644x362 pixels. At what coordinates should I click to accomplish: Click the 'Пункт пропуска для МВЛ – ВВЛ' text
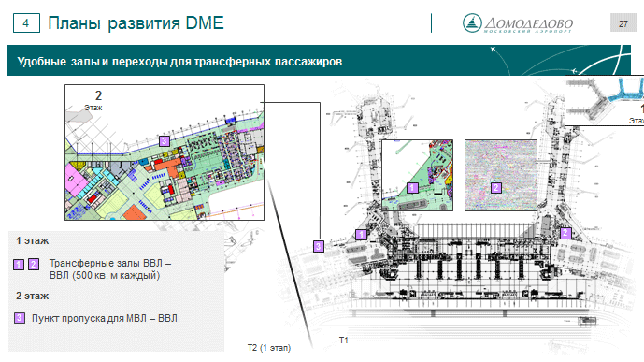click(x=105, y=318)
